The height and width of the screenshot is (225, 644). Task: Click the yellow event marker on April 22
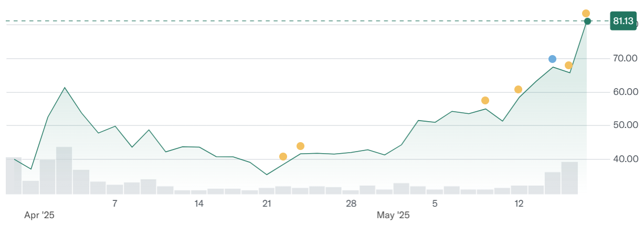coord(283,156)
